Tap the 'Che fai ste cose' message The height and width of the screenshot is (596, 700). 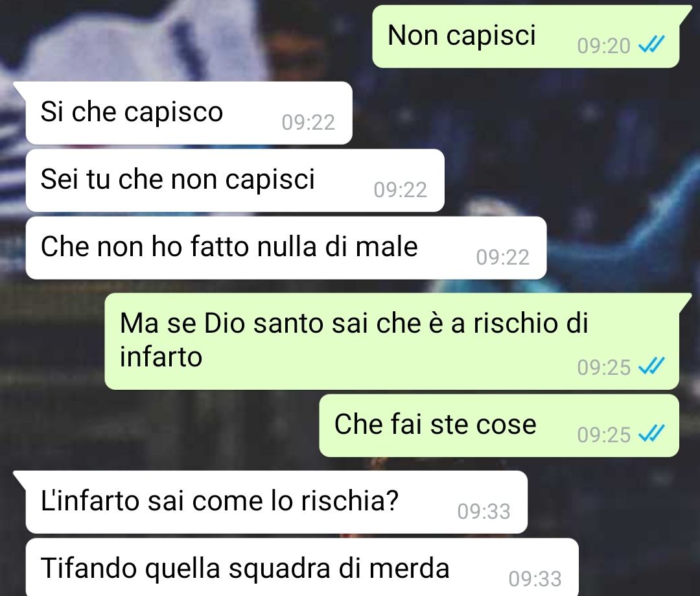pos(499,425)
